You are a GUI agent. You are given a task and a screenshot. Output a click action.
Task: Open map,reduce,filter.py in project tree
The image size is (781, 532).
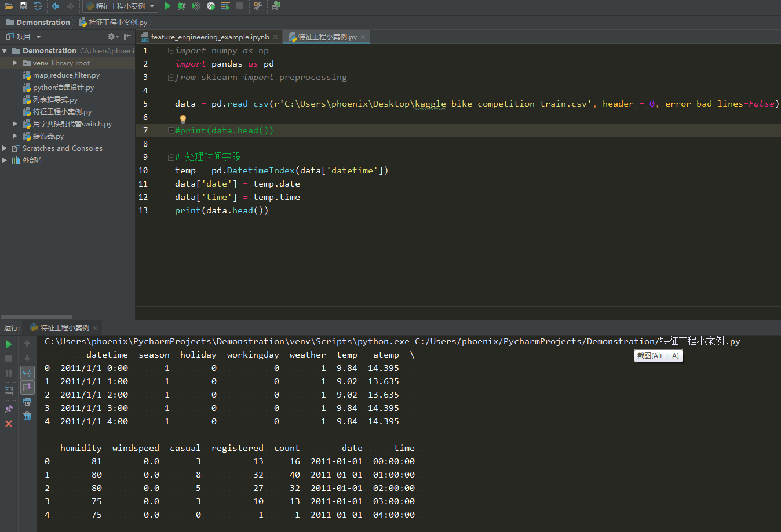click(66, 75)
